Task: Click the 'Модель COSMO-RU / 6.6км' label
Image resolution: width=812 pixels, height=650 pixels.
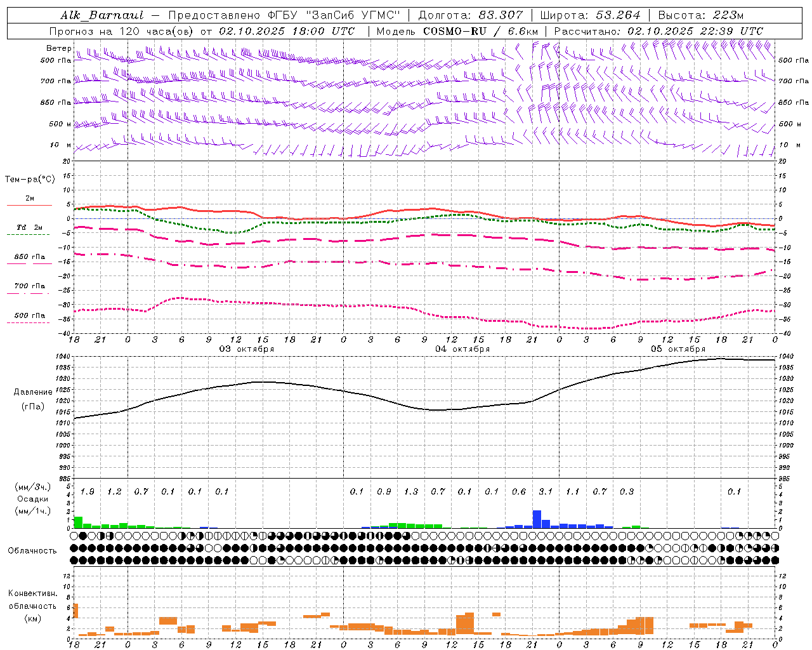Action: pos(457,31)
